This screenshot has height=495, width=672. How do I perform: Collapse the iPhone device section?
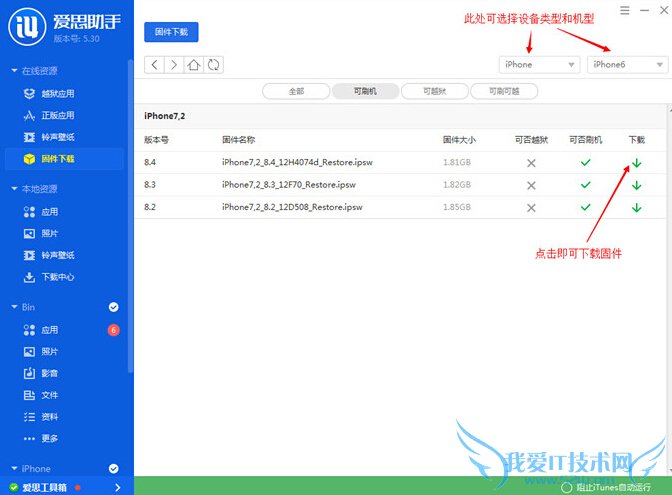pyautogui.click(x=14, y=469)
